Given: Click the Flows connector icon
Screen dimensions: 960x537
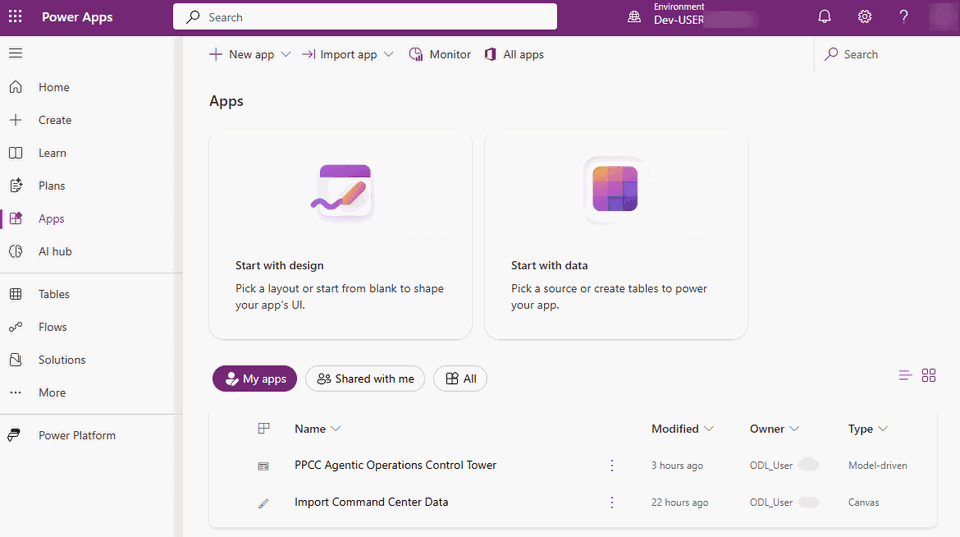Looking at the screenshot, I should 15,327.
